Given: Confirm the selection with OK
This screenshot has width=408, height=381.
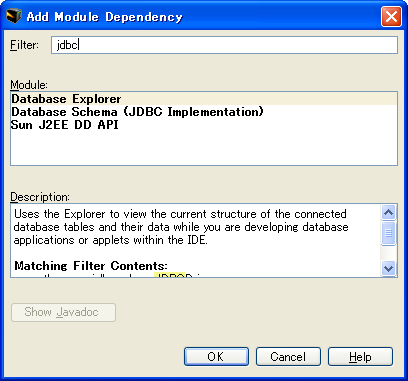Looking at the screenshot, I should click(x=216, y=357).
